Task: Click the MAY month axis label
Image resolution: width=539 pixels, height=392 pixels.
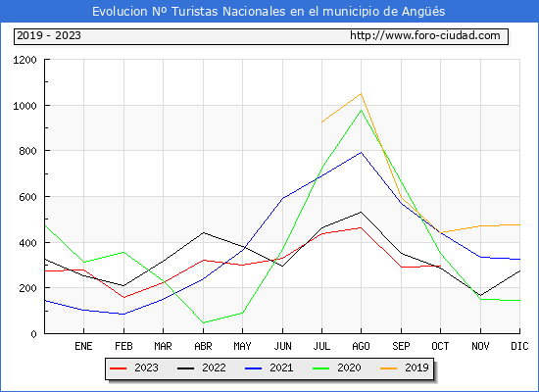Action: pos(242,346)
